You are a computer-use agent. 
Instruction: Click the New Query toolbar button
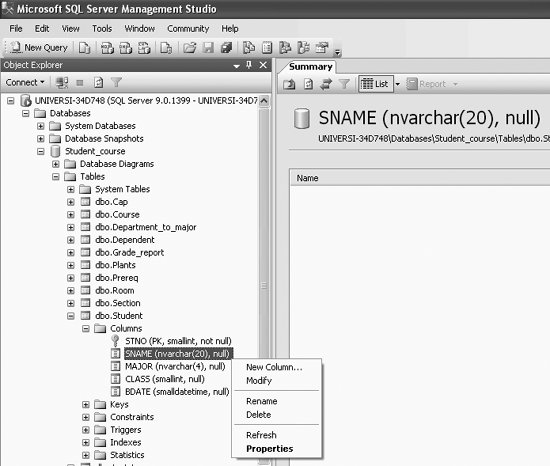pyautogui.click(x=39, y=48)
